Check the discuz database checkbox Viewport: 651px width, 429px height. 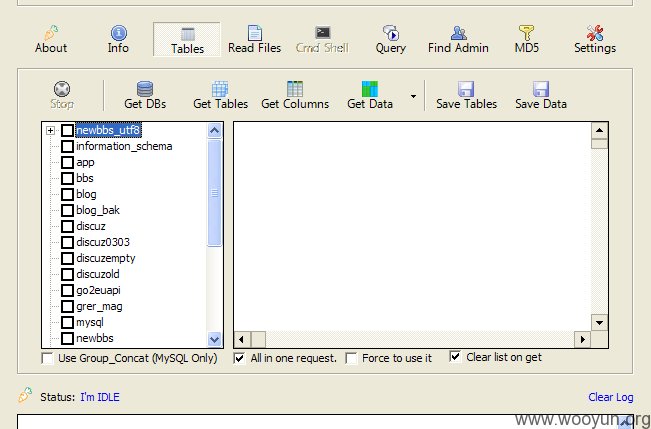(x=67, y=226)
